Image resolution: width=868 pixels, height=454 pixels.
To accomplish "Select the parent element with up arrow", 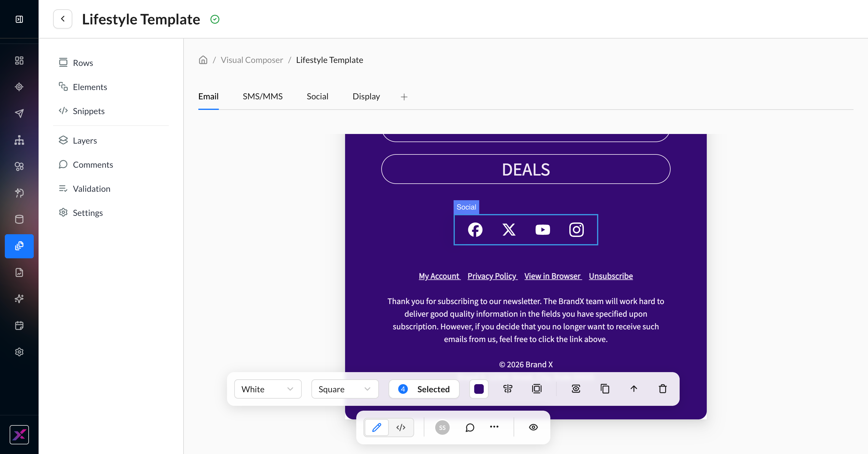I will coord(634,389).
